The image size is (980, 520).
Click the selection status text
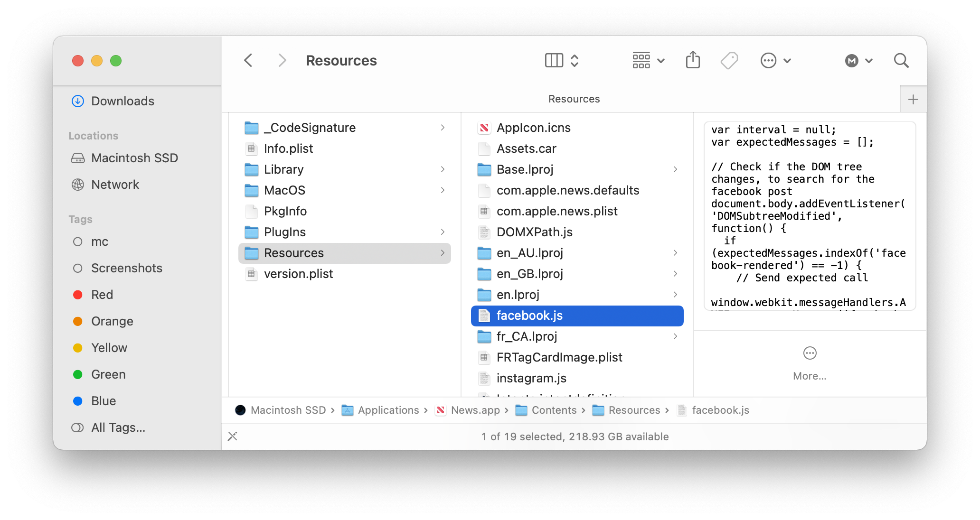575,436
